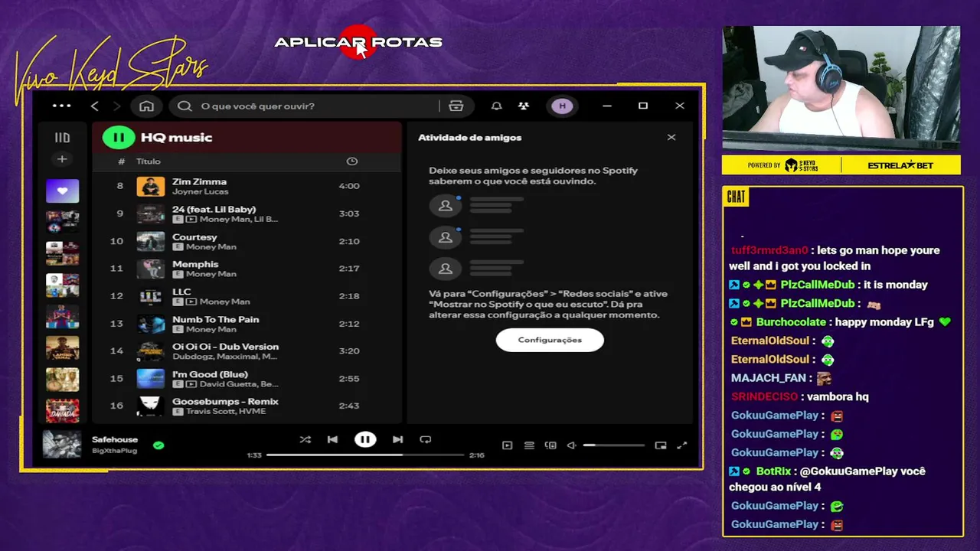This screenshot has width=980, height=551.
Task: Open connect to a device icon
Action: point(550,445)
